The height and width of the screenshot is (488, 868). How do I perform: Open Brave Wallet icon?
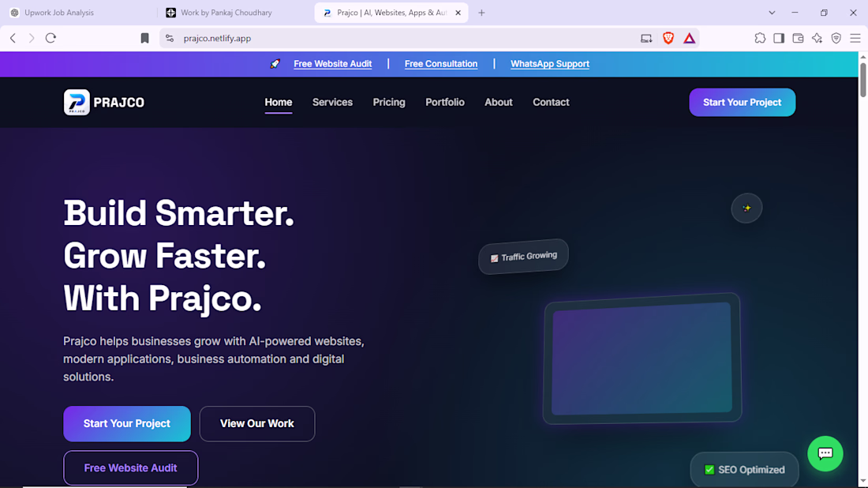[x=798, y=38]
